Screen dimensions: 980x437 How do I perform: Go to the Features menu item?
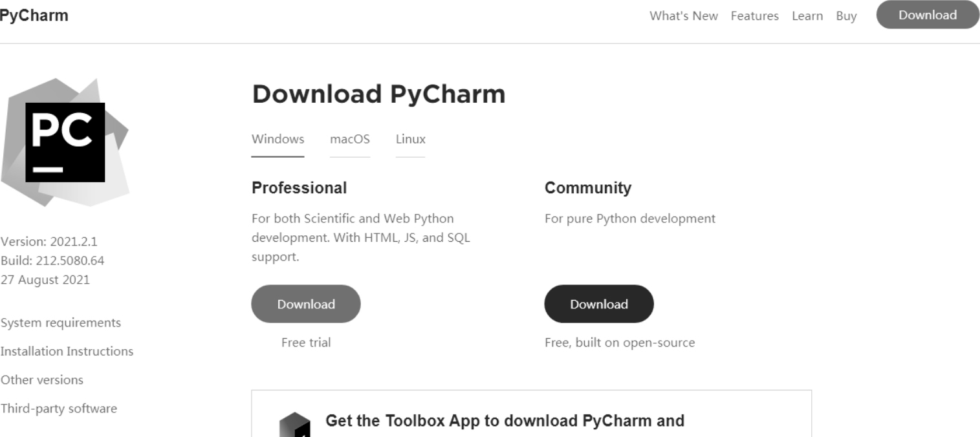[754, 16]
